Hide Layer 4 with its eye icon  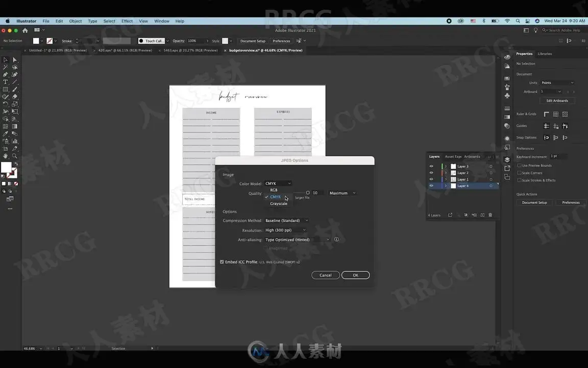(x=431, y=186)
